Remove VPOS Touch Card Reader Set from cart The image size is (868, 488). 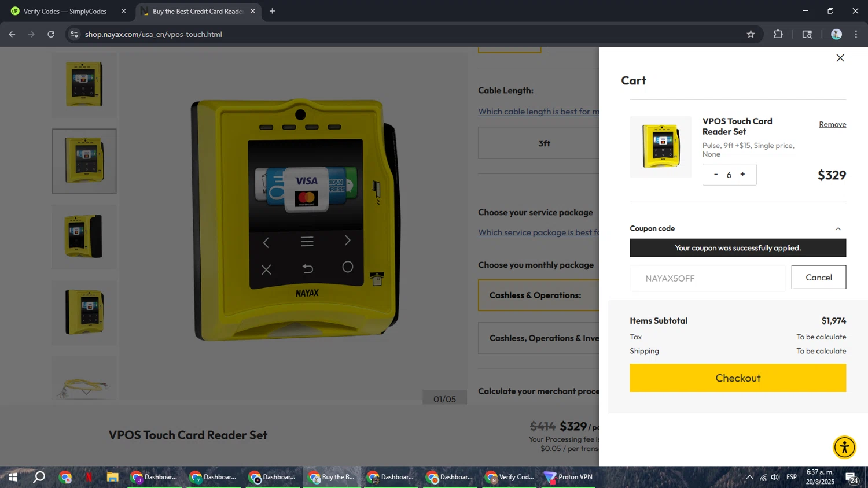coord(832,124)
